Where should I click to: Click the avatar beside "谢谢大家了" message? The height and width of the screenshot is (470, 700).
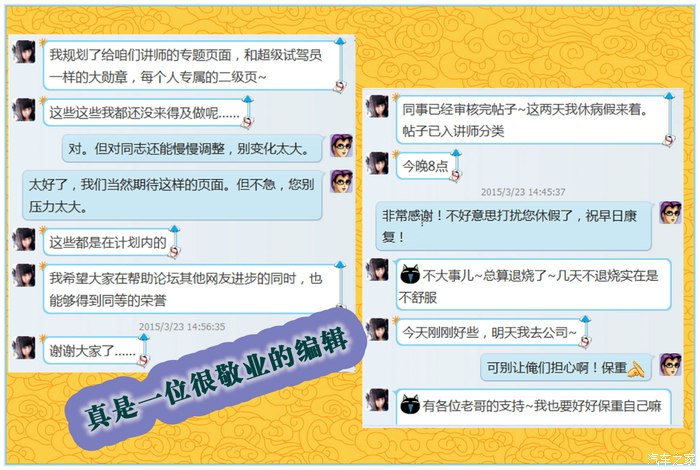click(24, 348)
